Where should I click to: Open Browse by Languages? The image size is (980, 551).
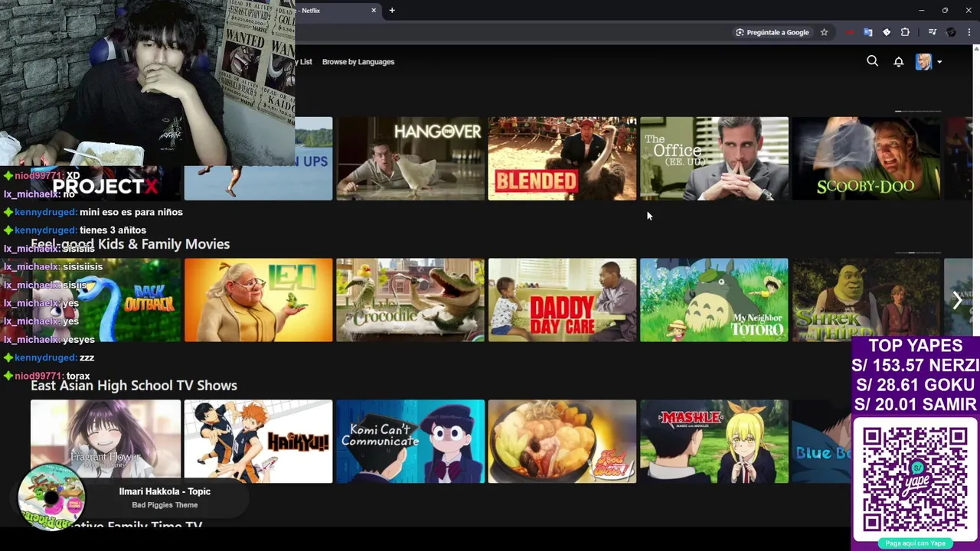click(x=358, y=62)
